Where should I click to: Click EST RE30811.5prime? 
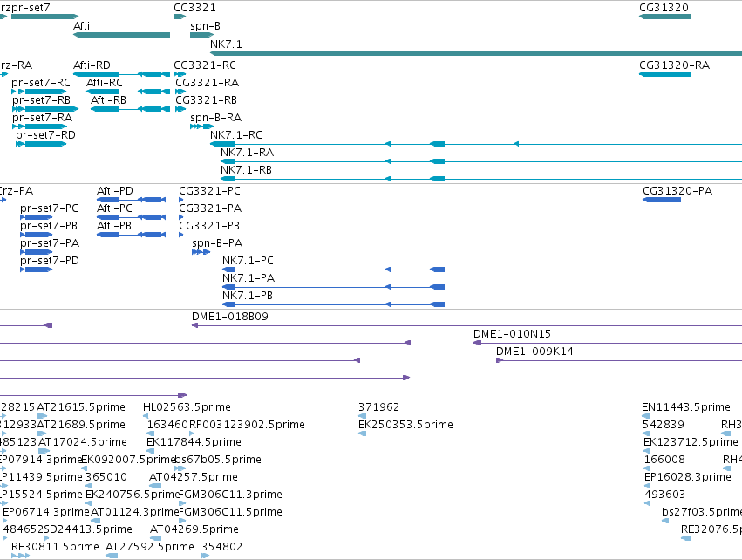[x=55, y=547]
